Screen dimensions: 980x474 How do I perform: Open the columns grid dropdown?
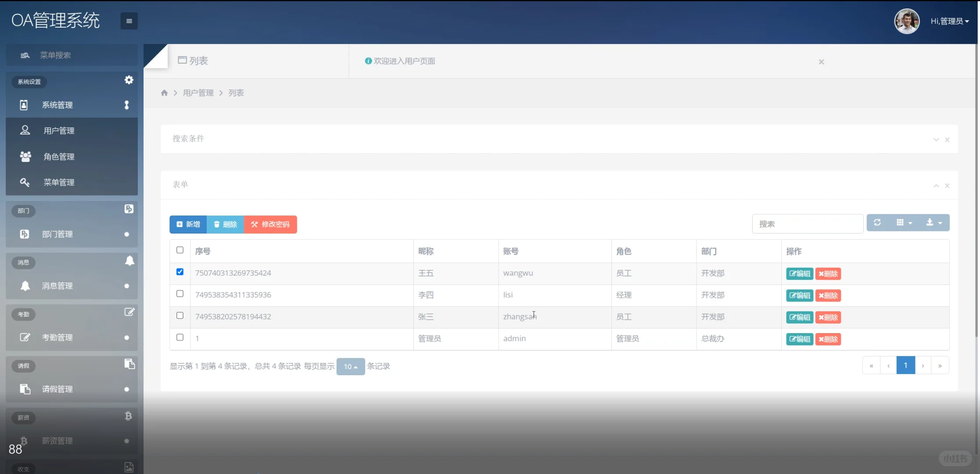coord(904,223)
